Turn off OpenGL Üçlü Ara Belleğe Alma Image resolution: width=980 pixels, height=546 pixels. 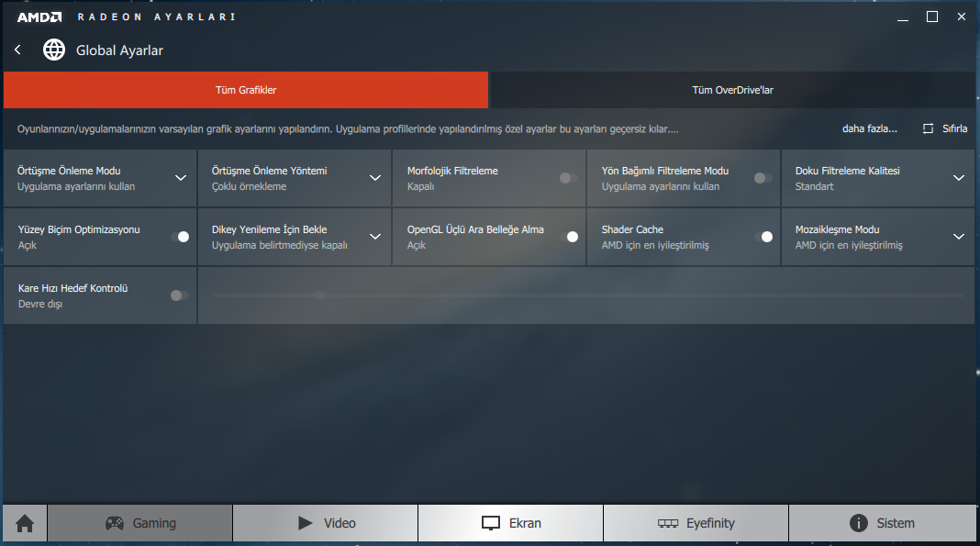(x=569, y=237)
